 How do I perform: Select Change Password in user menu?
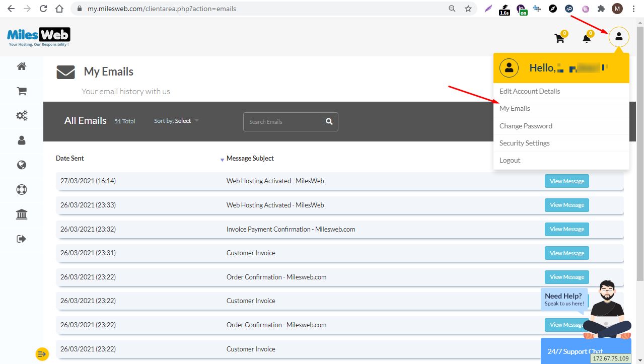[561, 126]
